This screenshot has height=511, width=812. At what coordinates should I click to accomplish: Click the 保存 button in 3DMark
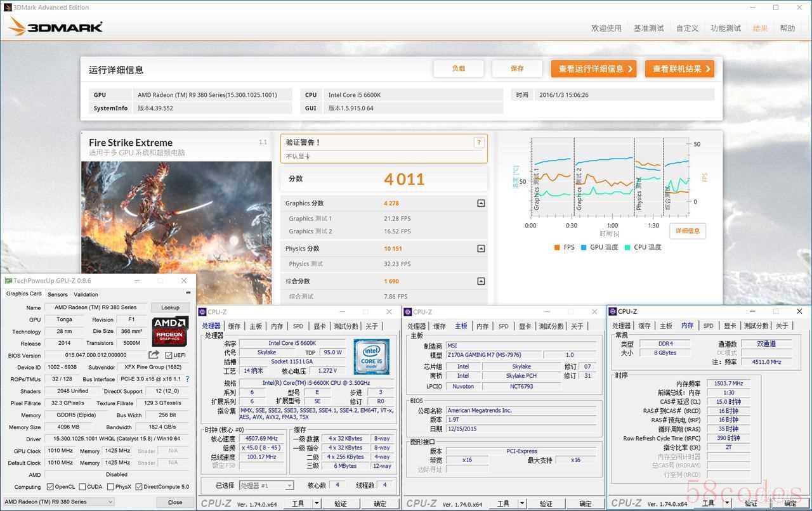tap(517, 68)
